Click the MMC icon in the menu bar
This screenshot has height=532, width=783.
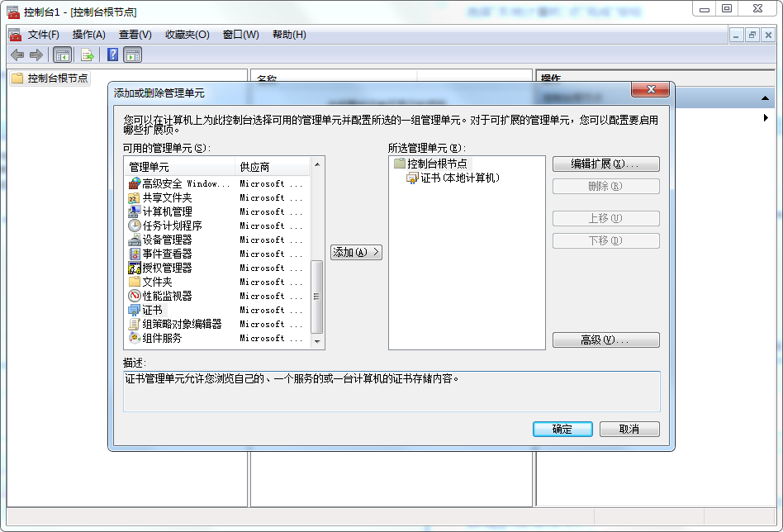[15, 35]
